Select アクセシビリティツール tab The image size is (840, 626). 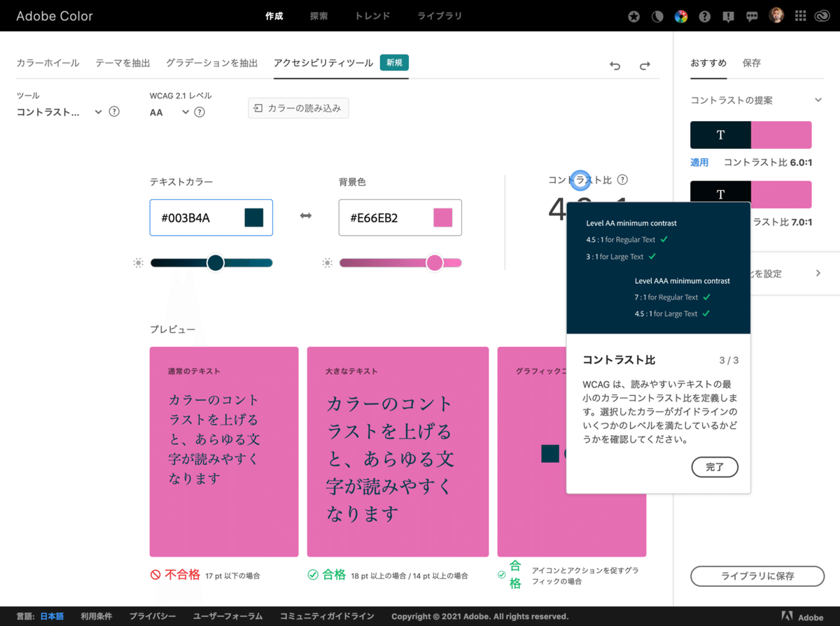pyautogui.click(x=323, y=63)
